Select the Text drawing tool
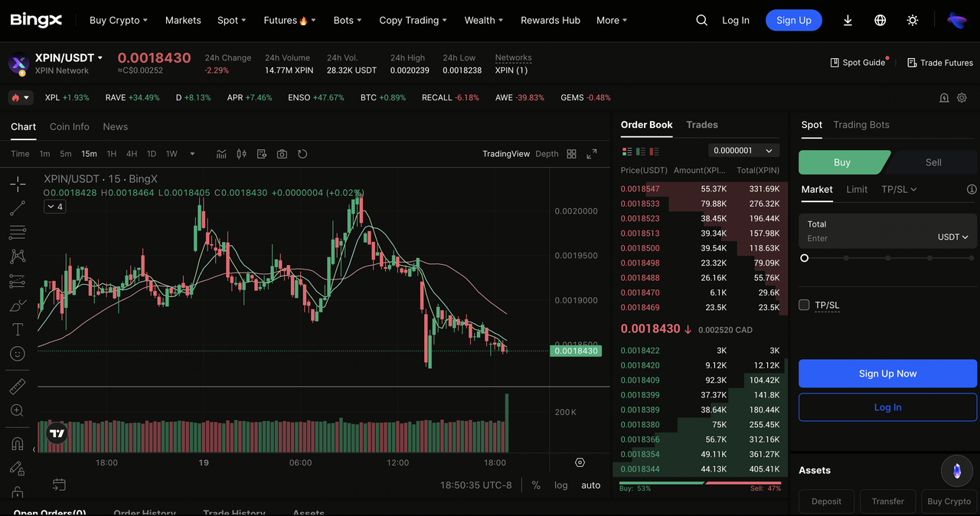 click(x=18, y=329)
